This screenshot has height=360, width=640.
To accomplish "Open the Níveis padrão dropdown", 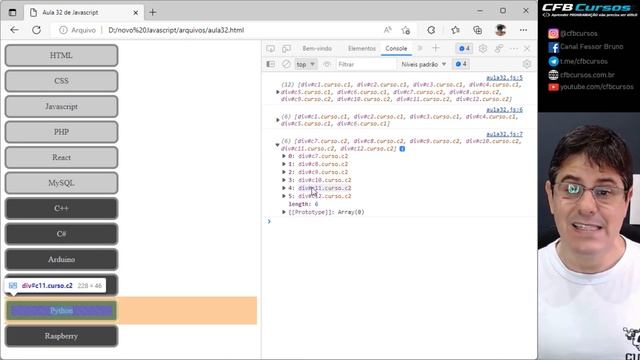I will click(424, 64).
